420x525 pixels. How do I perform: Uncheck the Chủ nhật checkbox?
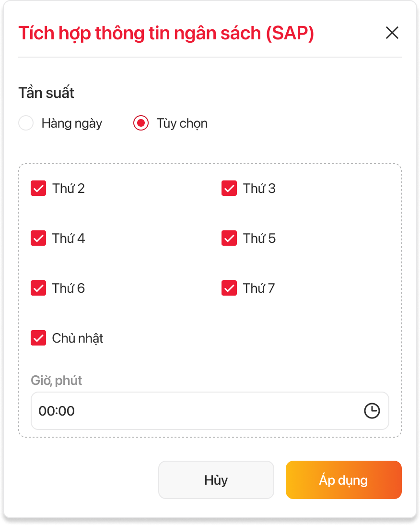point(38,338)
